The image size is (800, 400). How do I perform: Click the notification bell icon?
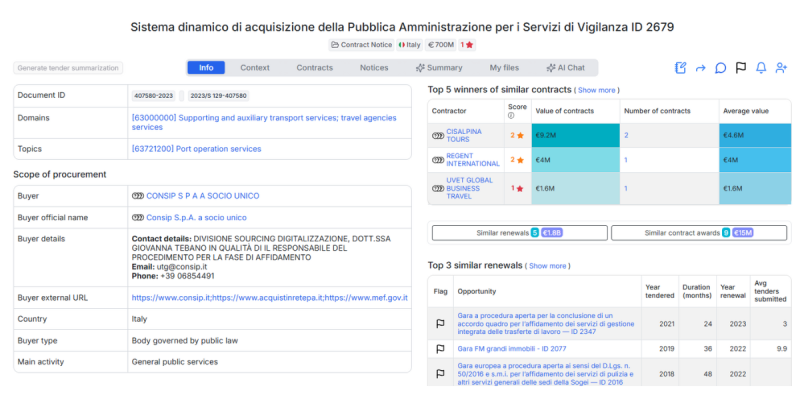coord(761,68)
